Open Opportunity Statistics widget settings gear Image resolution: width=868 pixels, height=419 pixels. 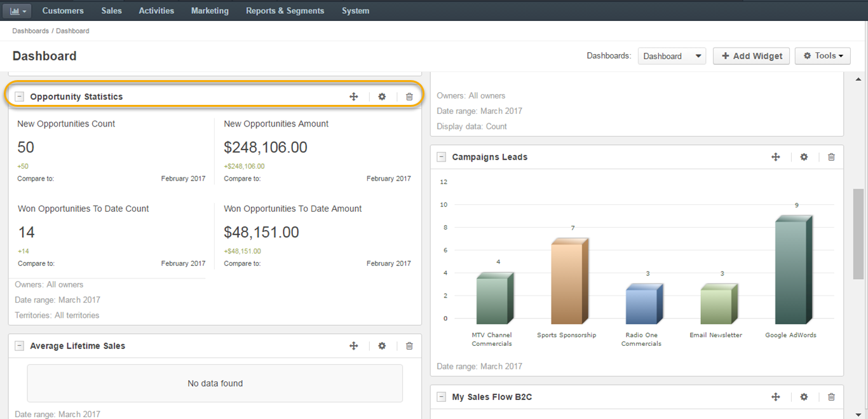(x=382, y=97)
